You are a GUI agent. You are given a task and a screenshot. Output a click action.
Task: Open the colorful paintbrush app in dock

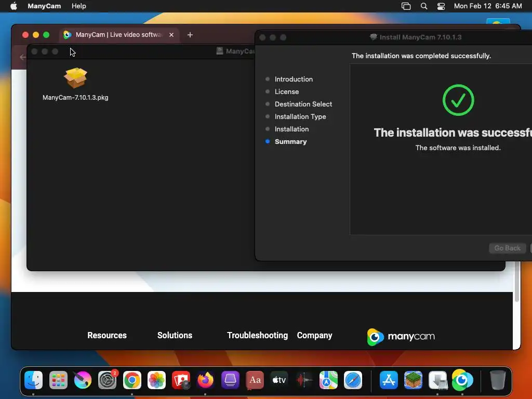click(x=83, y=380)
